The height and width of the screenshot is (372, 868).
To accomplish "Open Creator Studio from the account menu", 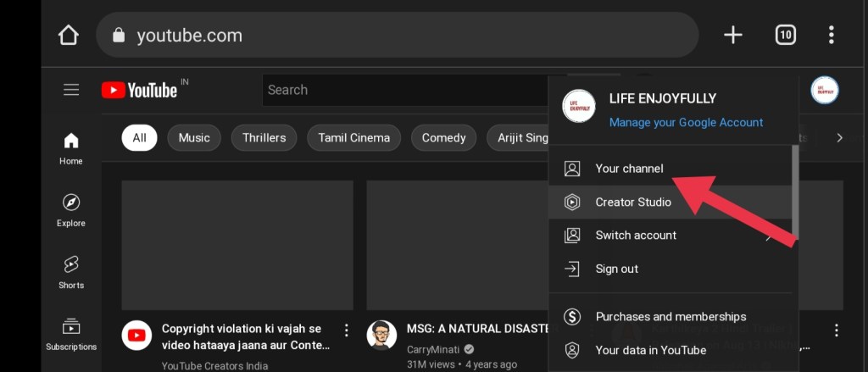I will (x=632, y=203).
